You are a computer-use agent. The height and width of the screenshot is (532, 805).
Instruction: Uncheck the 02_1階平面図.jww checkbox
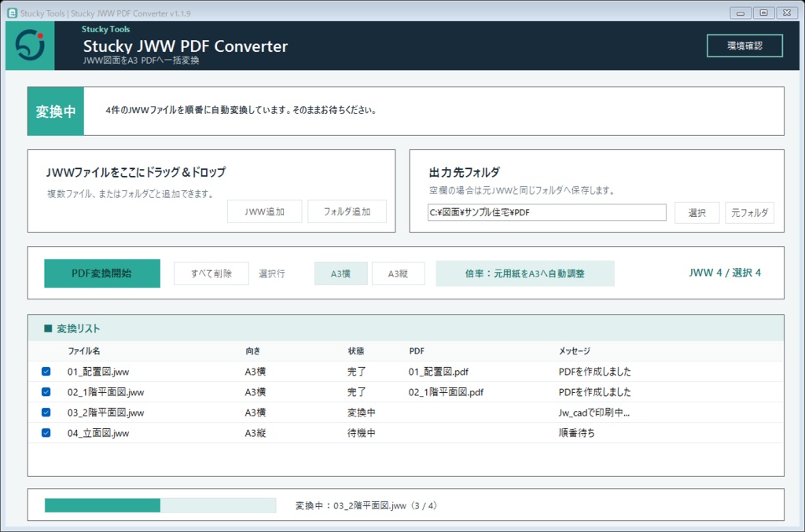tap(46, 392)
